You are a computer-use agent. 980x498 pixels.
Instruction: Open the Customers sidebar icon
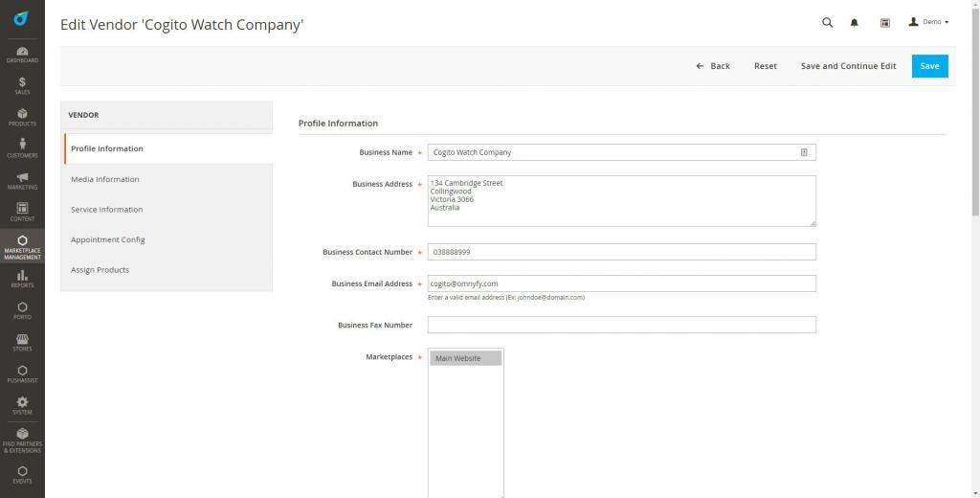coord(22,148)
